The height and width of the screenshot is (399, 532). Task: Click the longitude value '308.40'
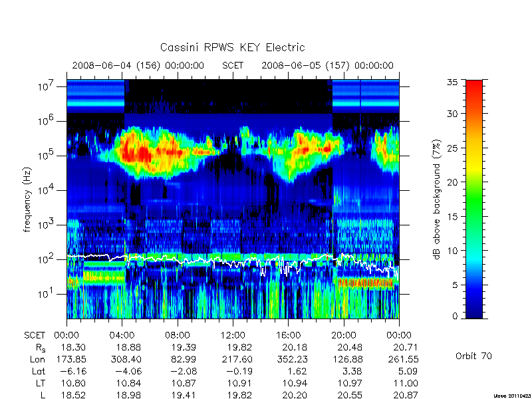pyautogui.click(x=126, y=359)
